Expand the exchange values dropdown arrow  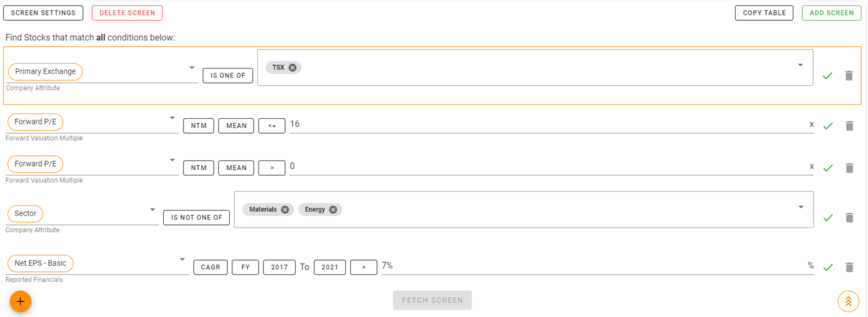[800, 65]
